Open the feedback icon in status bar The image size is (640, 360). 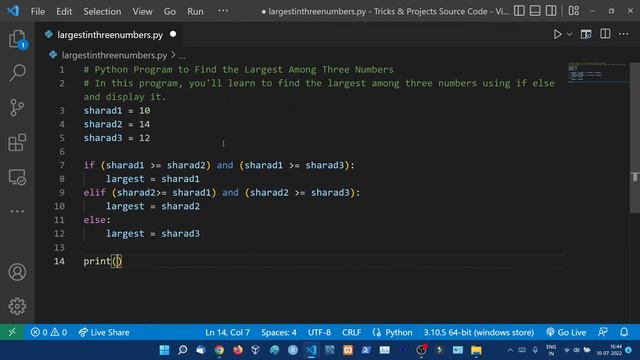(603, 332)
